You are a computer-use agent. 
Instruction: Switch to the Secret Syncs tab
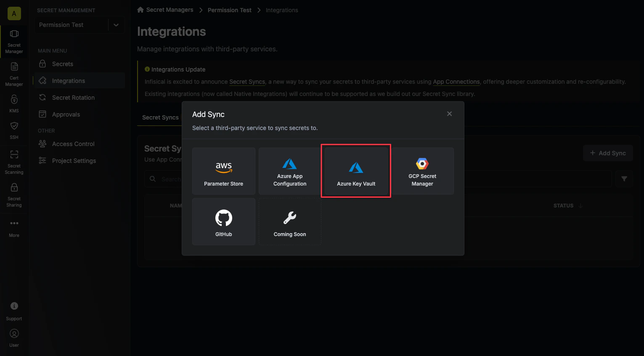(x=160, y=117)
